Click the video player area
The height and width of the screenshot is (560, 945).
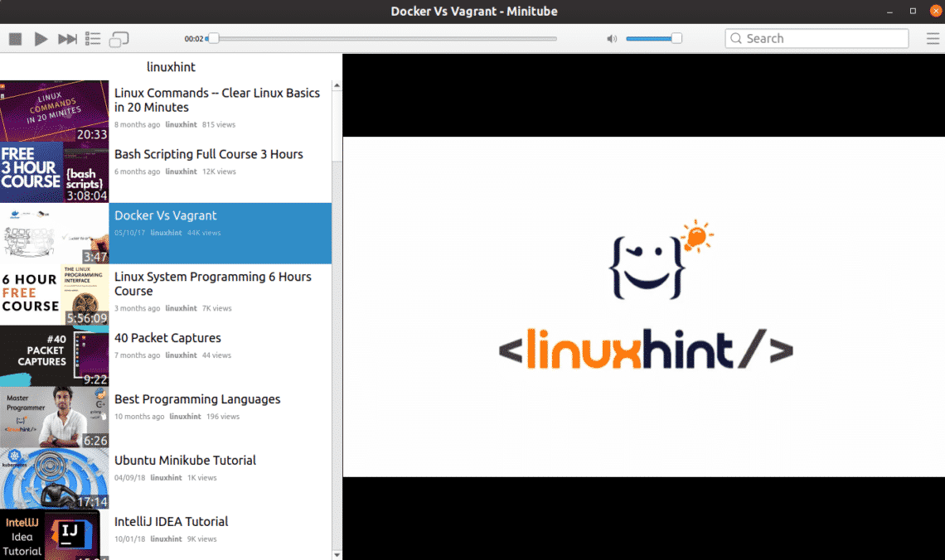click(643, 307)
